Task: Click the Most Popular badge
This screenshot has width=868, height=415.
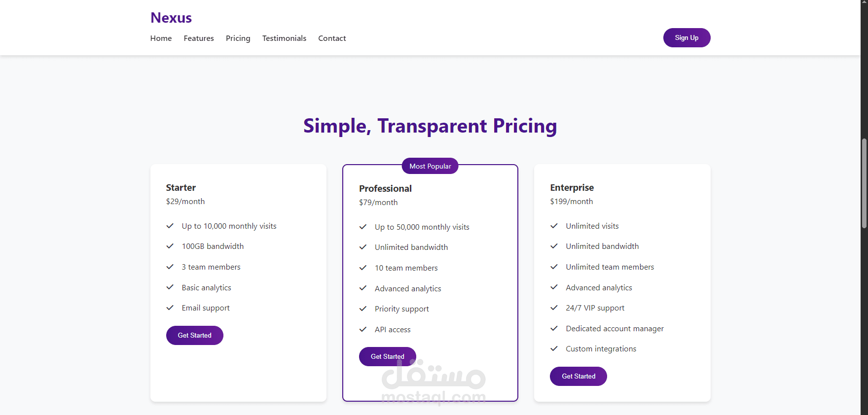Action: click(430, 166)
